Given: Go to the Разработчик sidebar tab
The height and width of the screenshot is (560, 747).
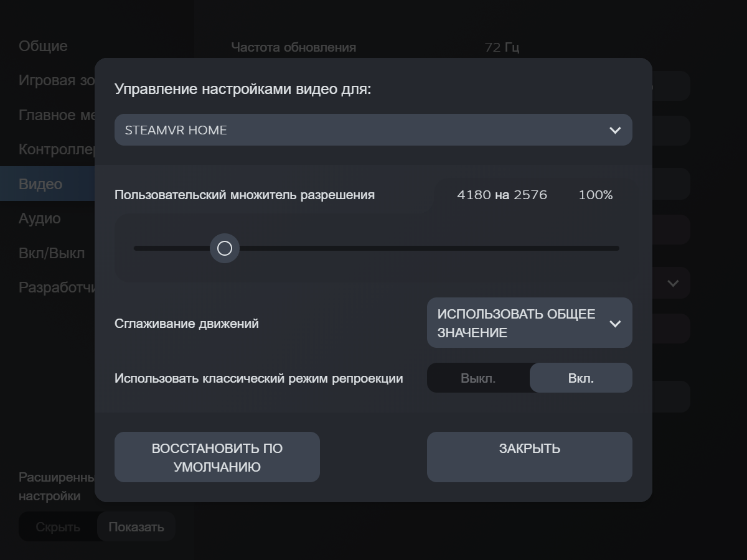Looking at the screenshot, I should click(56, 287).
